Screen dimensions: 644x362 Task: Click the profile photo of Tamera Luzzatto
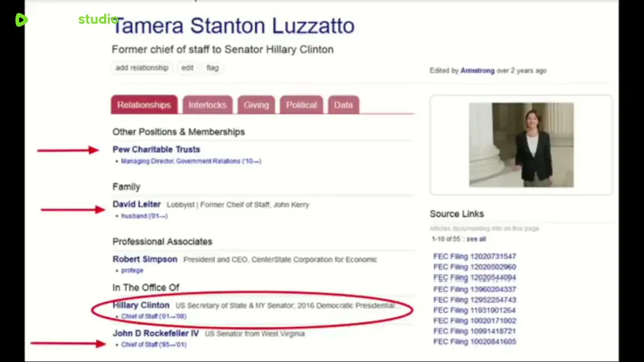pos(521,145)
